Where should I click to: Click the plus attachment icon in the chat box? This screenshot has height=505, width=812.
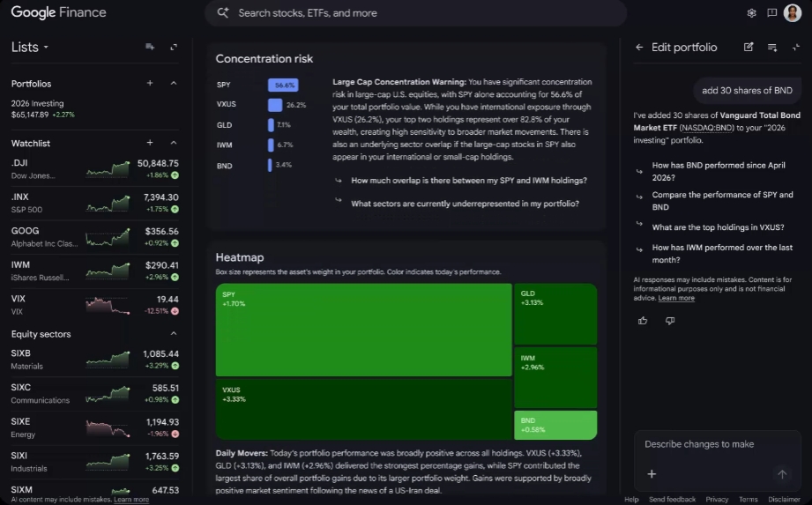(x=652, y=474)
